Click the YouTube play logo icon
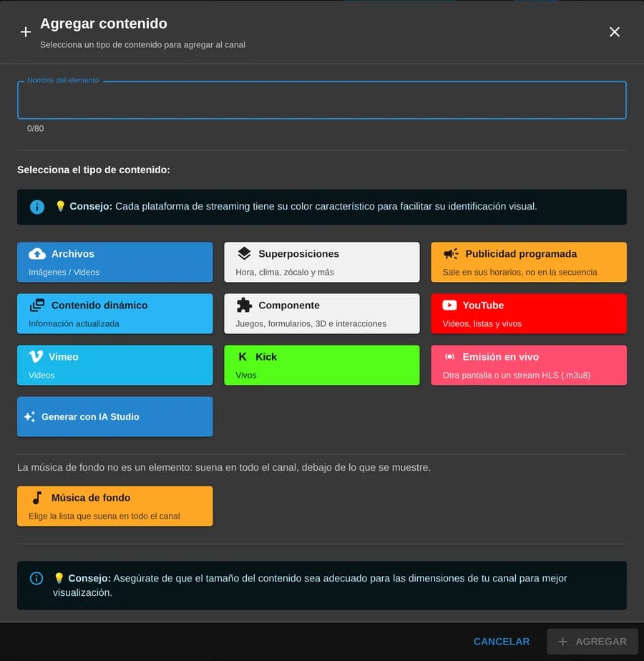644x661 pixels. click(x=449, y=305)
